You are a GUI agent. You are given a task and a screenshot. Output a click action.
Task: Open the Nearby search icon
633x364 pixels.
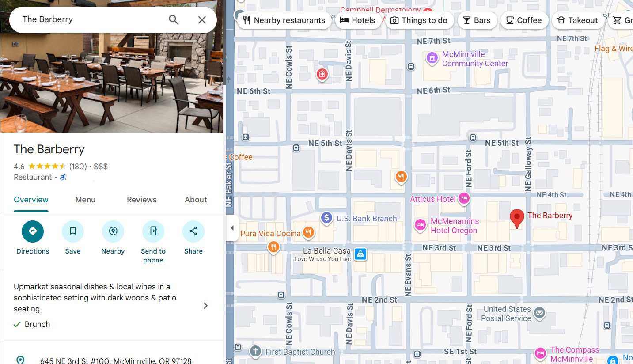pyautogui.click(x=113, y=231)
